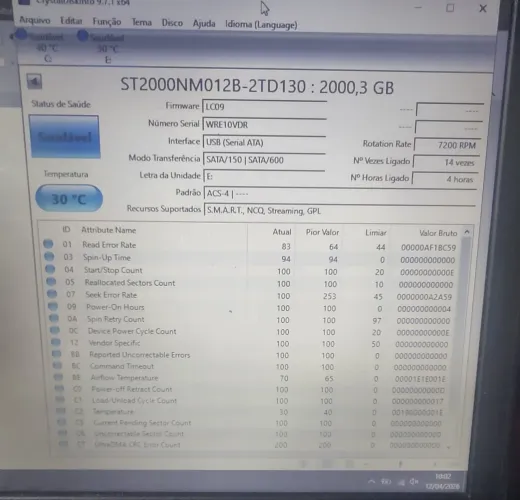520x500 pixels.
Task: Click the serial number field WRE10VDR
Action: [x=264, y=125]
